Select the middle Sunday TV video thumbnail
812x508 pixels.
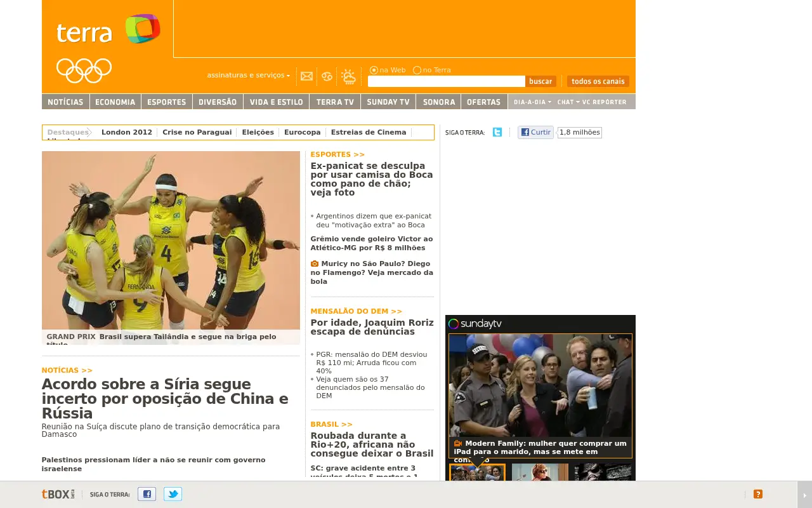(x=540, y=472)
